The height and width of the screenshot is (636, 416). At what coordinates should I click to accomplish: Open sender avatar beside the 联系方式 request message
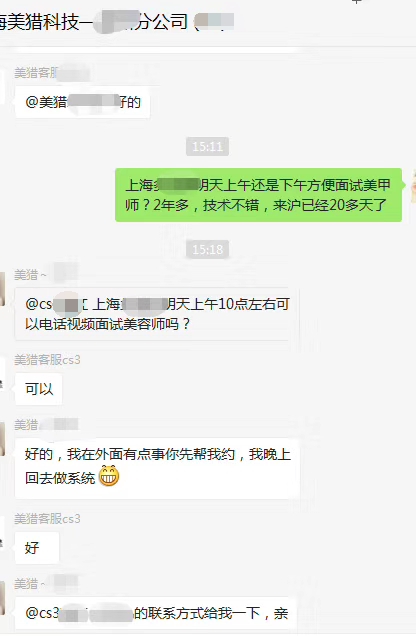click(x=2, y=597)
